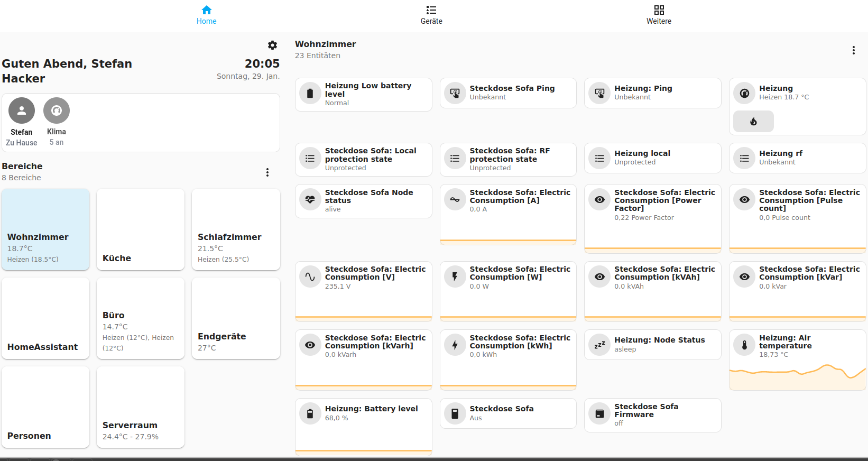Open the Serverraum area card
The image size is (868, 461).
(141, 407)
